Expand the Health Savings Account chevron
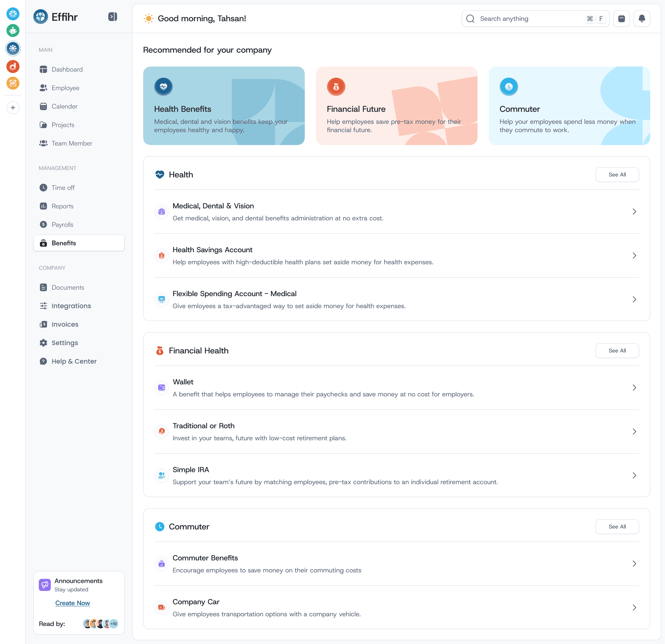This screenshot has width=665, height=644. [x=634, y=256]
